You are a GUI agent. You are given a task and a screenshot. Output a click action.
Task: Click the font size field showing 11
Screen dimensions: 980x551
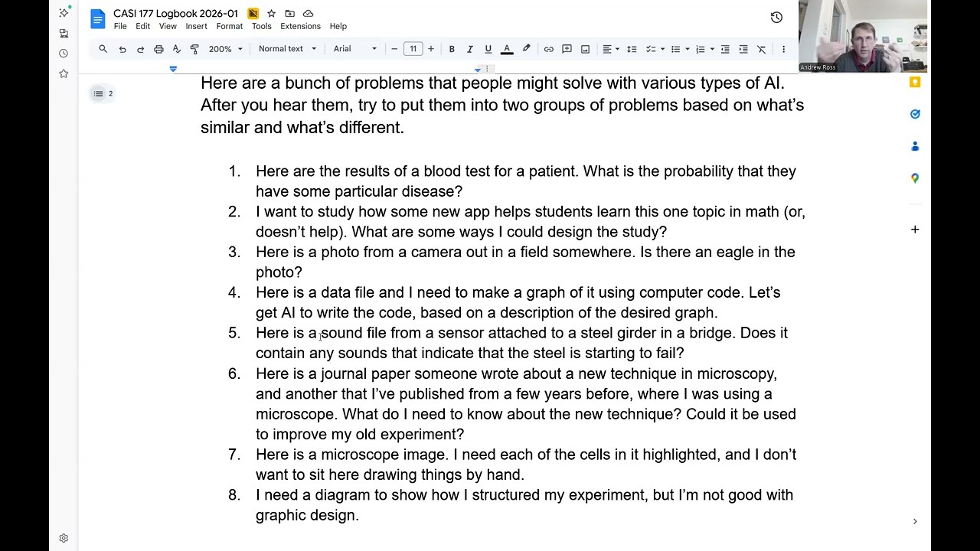pyautogui.click(x=413, y=49)
